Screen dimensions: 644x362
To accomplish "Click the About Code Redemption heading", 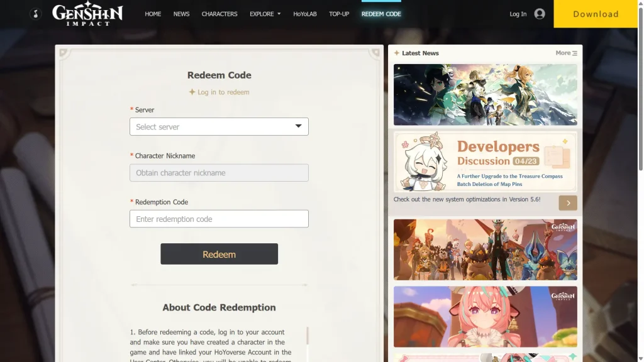I will [x=219, y=307].
